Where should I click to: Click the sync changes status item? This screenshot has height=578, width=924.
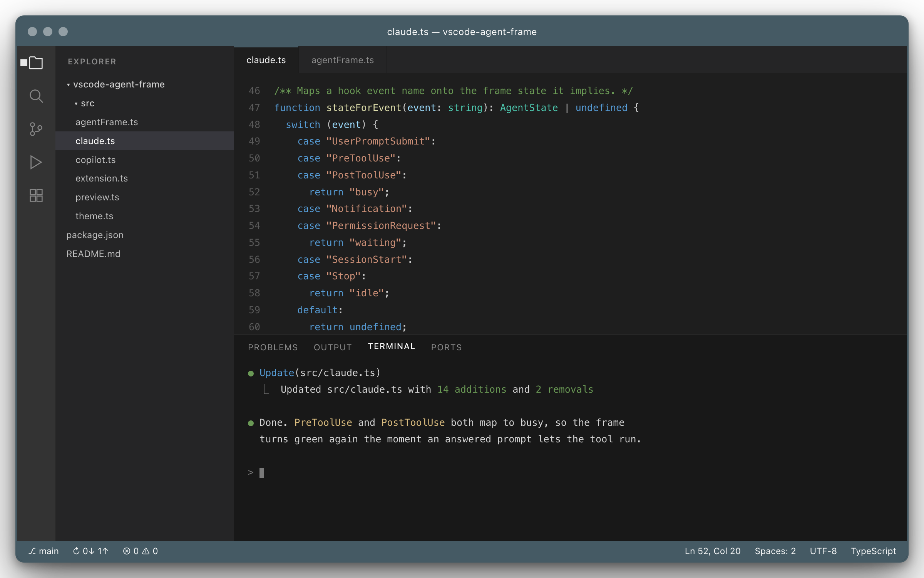click(x=90, y=551)
